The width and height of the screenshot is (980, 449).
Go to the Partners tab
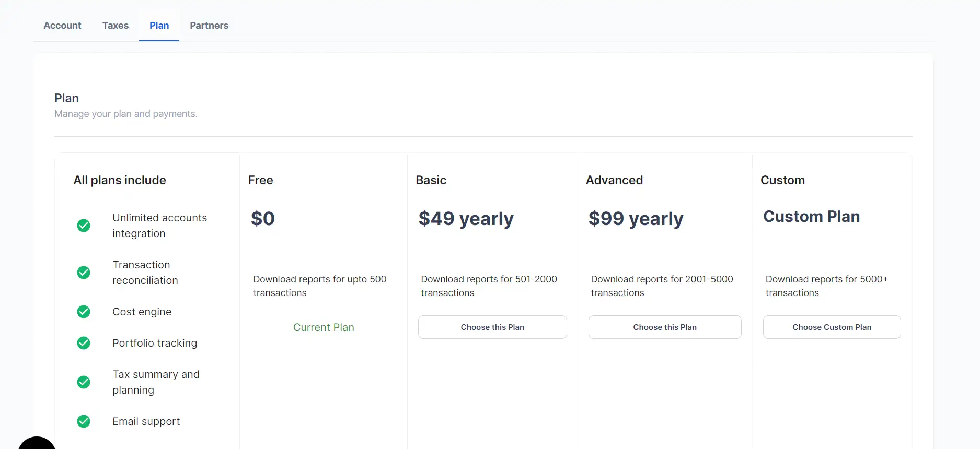[x=209, y=26]
